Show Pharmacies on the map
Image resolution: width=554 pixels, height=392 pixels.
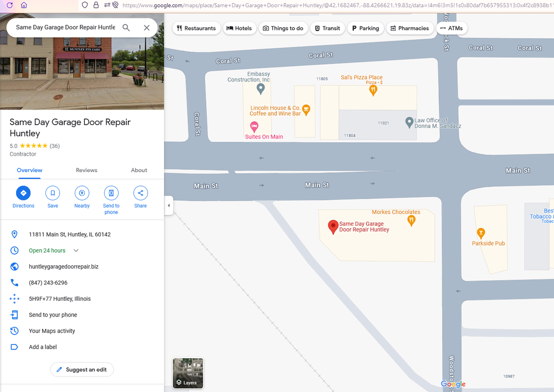(x=409, y=28)
